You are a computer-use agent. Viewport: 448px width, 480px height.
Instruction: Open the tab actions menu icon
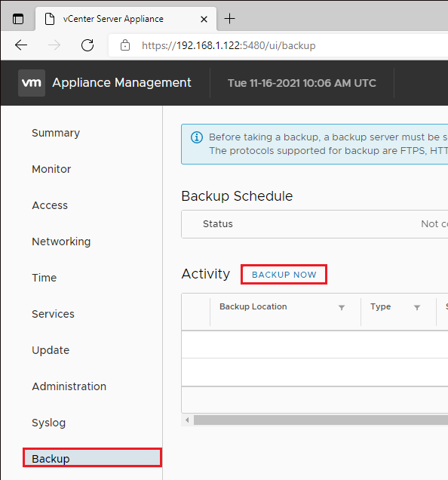click(18, 19)
